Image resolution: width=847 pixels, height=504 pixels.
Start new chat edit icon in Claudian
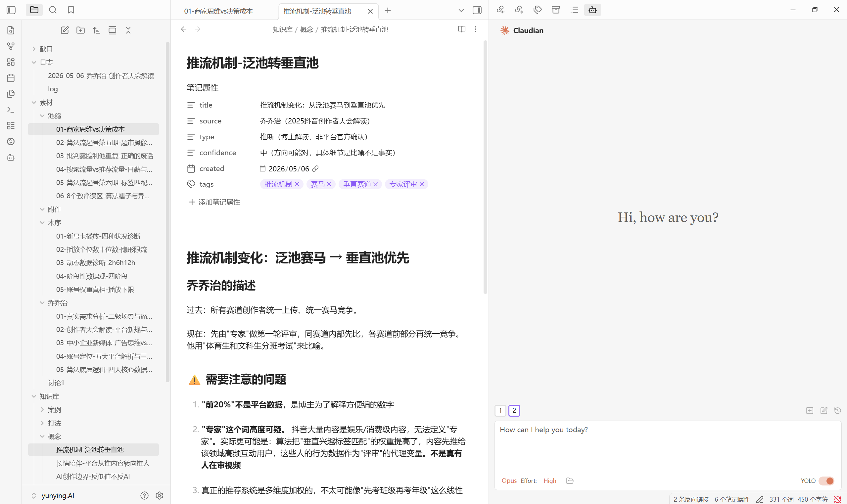(823, 411)
